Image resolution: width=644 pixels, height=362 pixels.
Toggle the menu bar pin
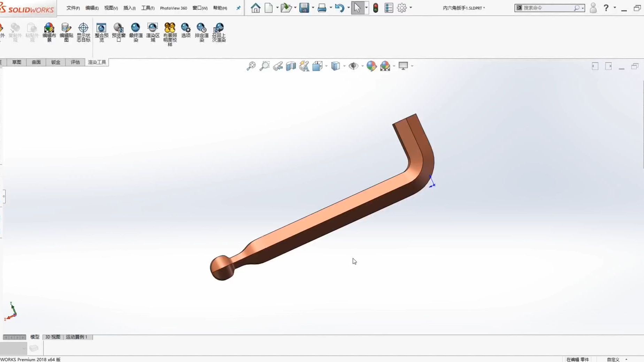pyautogui.click(x=238, y=8)
